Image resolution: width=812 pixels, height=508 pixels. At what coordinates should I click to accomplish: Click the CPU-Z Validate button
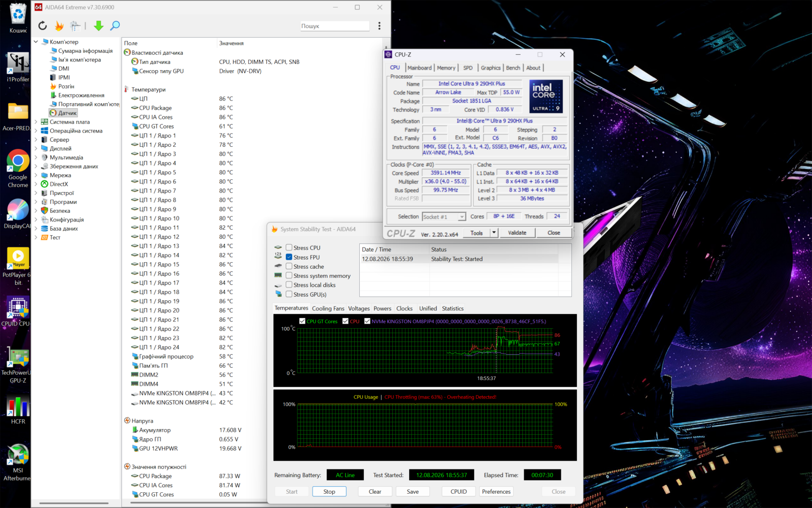[x=517, y=233]
